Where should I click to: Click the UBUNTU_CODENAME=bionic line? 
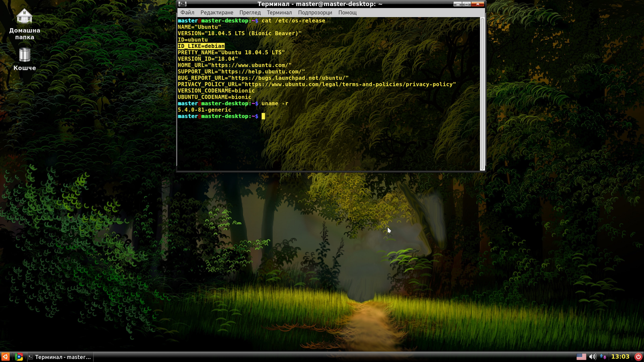(x=214, y=97)
